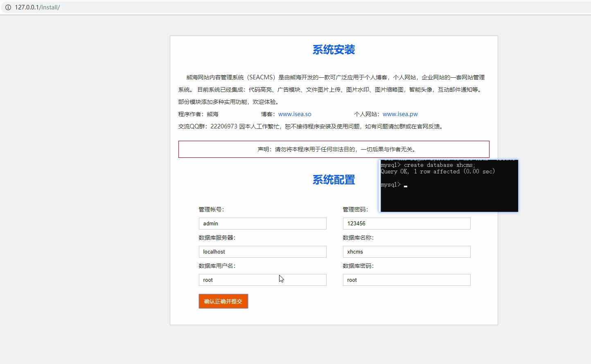The height and width of the screenshot is (364, 591).
Task: Click the 管理帐号: label
Action: pos(212,209)
